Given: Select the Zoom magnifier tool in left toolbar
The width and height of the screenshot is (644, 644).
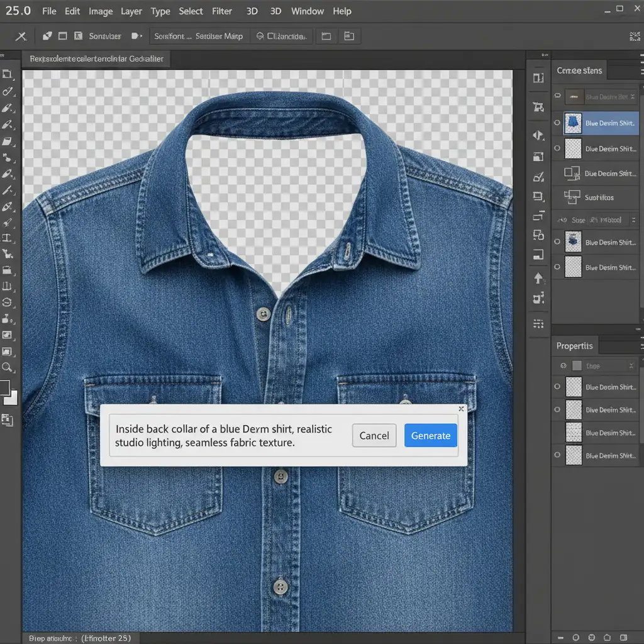Looking at the screenshot, I should pyautogui.click(x=8, y=367).
